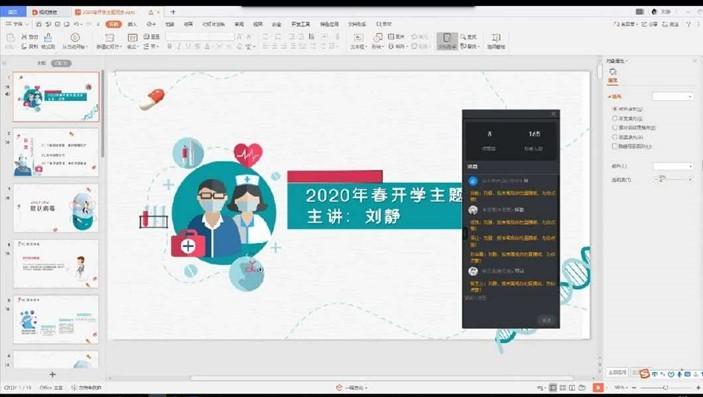Open the color dropdown in properties panel

point(673,166)
